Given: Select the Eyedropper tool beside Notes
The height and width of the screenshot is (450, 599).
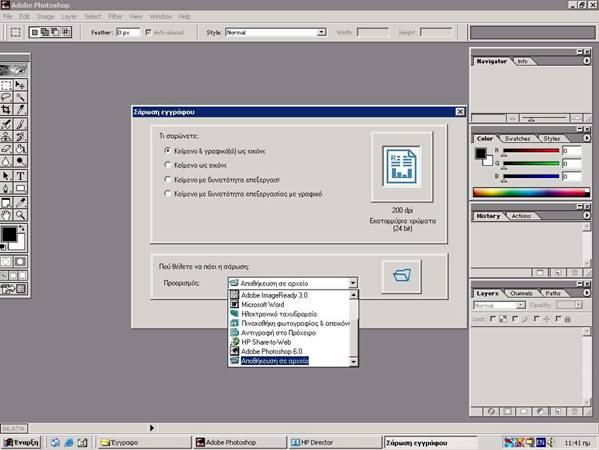Looking at the screenshot, I should click(x=20, y=202).
